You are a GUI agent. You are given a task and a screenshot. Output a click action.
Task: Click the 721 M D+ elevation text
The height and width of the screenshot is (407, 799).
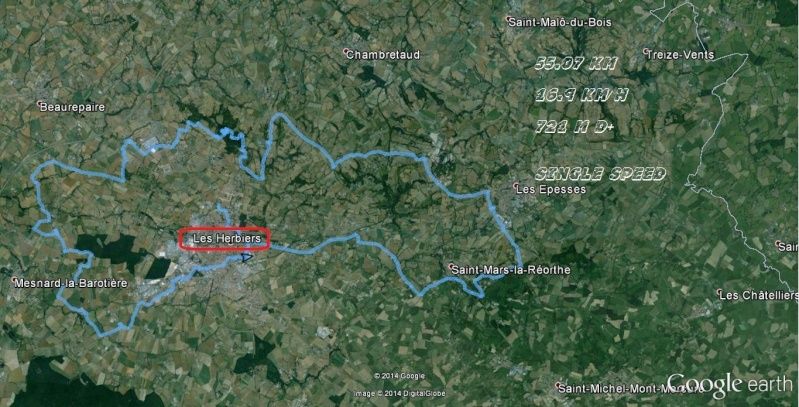tap(574, 127)
